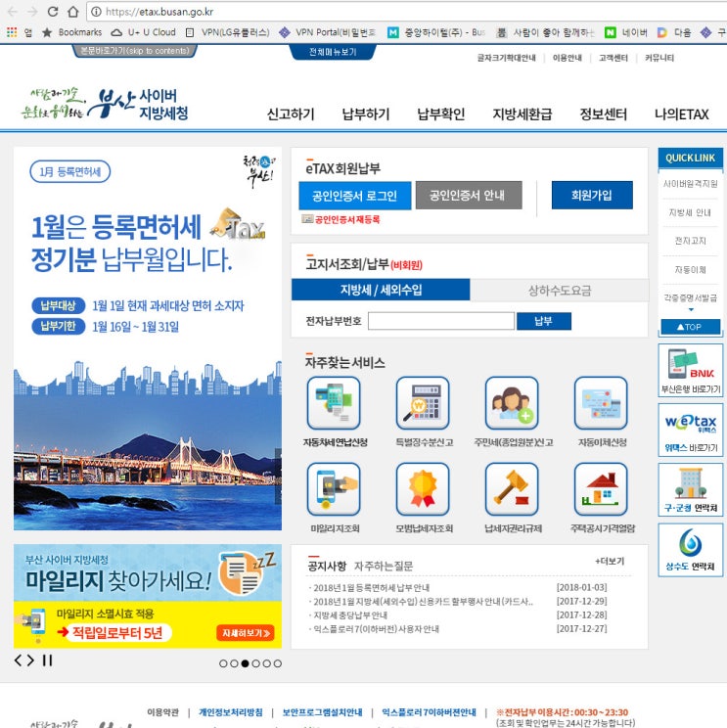727x728 pixels.
Task: Open the 자동이체신청 card icon
Action: pyautogui.click(x=601, y=403)
